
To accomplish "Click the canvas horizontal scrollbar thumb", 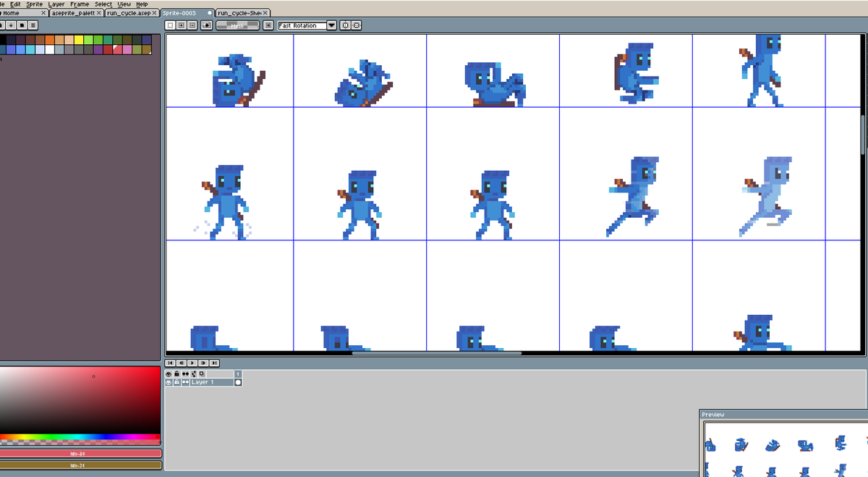I will tap(437, 353).
